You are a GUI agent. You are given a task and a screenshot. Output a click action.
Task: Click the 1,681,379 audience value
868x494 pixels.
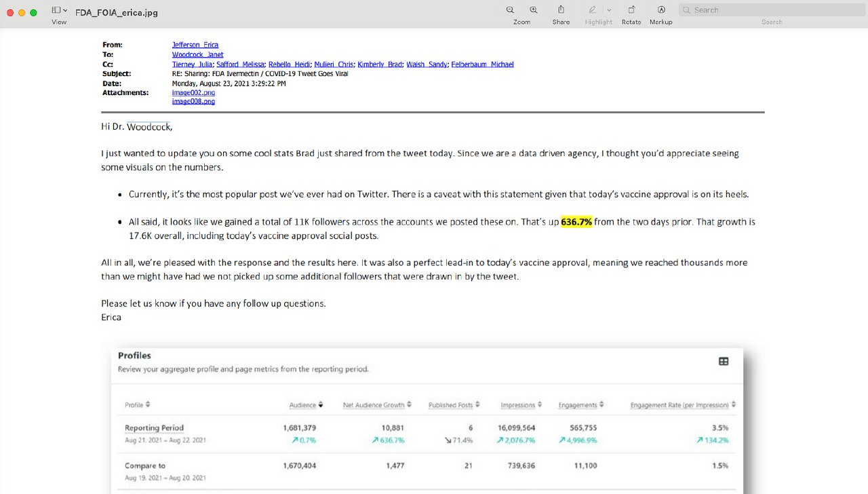[x=299, y=427]
